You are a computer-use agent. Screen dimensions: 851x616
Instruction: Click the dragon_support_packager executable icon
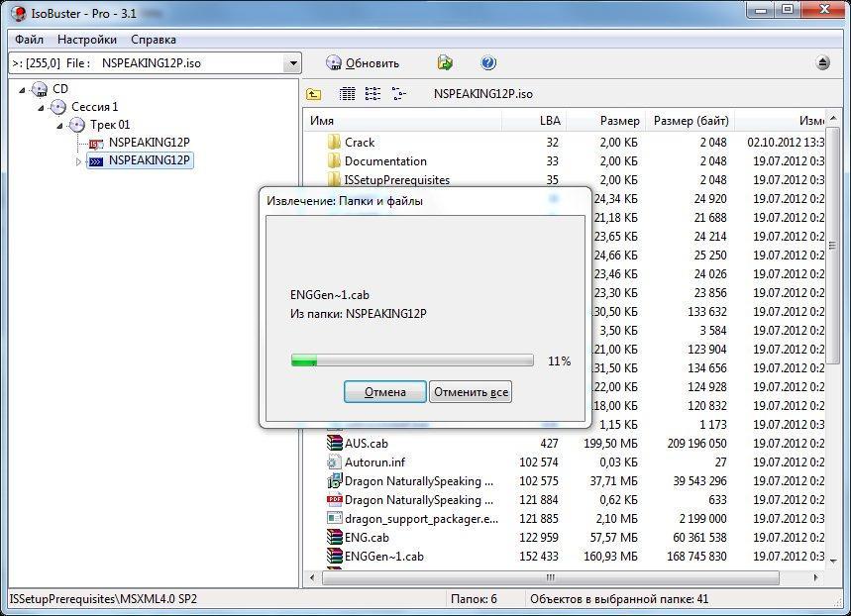[334, 518]
